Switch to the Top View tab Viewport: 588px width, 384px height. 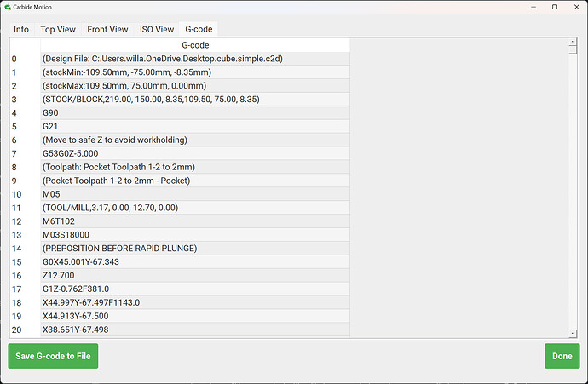[x=58, y=29]
